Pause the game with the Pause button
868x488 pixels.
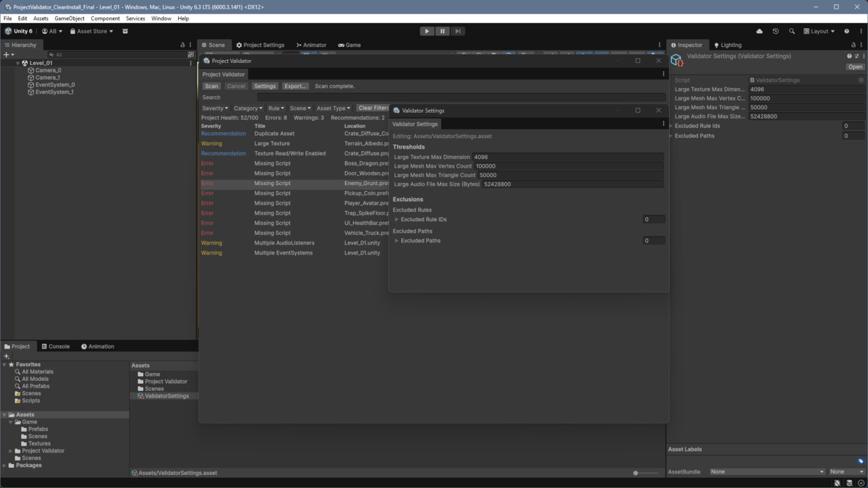coord(442,31)
